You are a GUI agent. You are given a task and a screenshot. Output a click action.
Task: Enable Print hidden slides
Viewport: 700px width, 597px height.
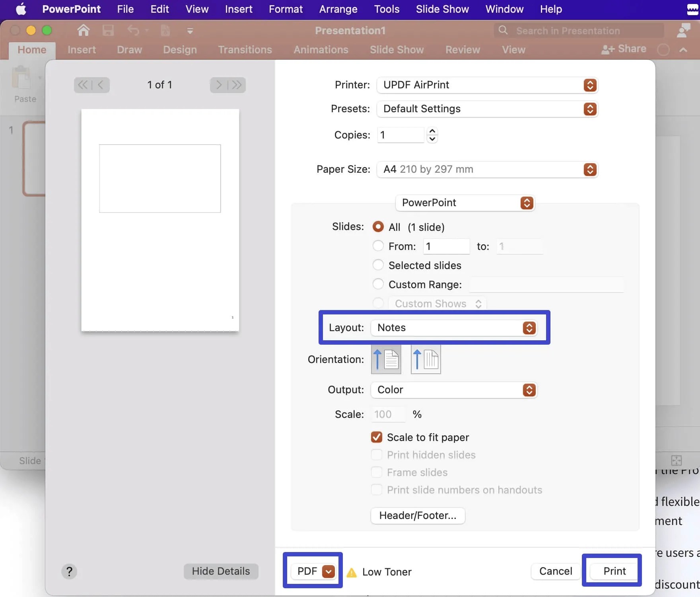[376, 455]
